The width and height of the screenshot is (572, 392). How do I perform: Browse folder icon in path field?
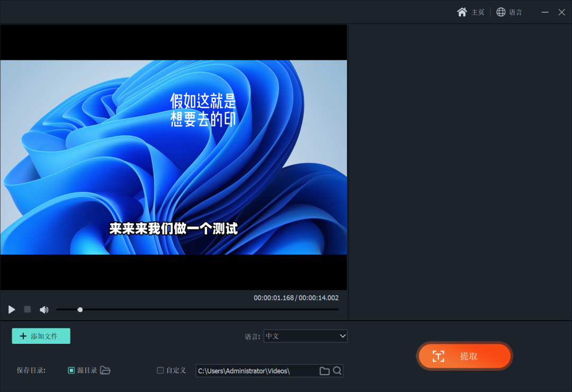325,371
